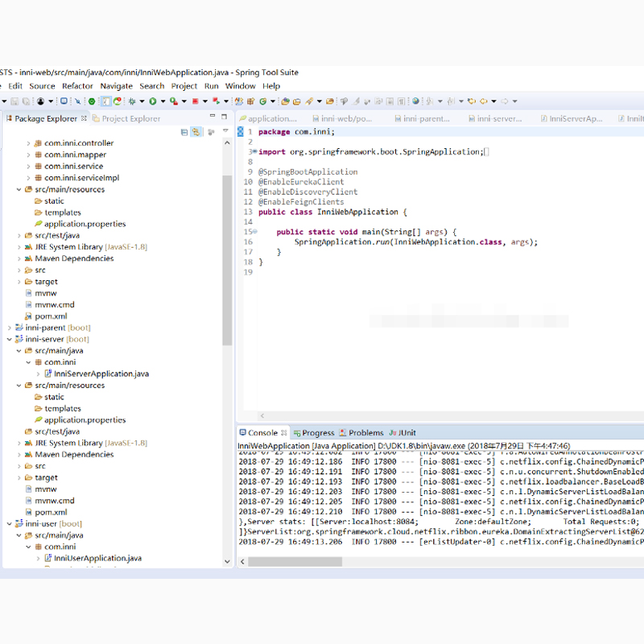
Task: Click the Boot Dashboard green power icon
Action: pyautogui.click(x=92, y=101)
